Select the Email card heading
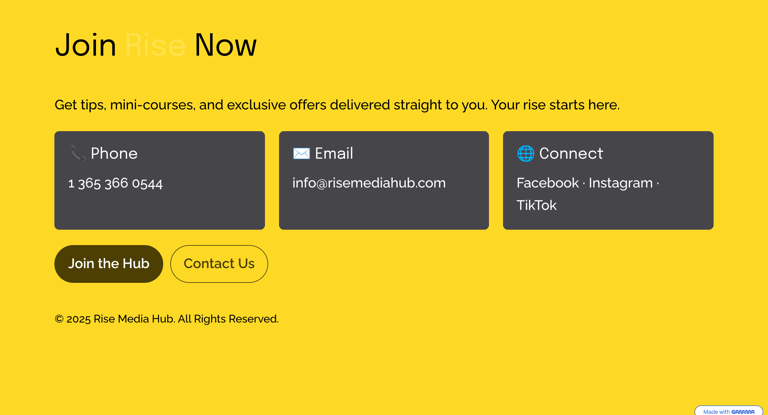This screenshot has height=415, width=768. (x=334, y=153)
